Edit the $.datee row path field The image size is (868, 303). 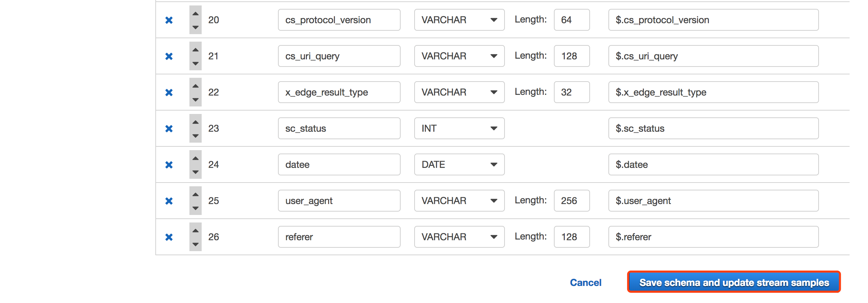click(x=713, y=164)
